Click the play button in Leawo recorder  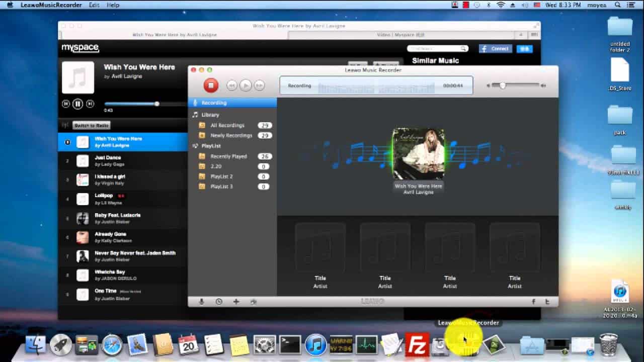246,85
